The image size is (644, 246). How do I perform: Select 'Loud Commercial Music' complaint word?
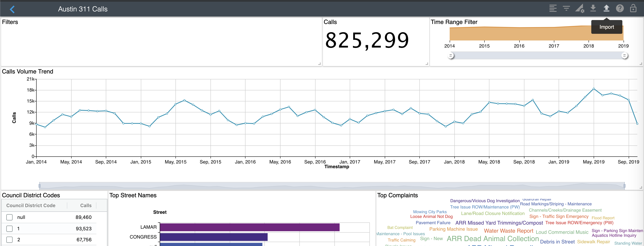coord(562,232)
